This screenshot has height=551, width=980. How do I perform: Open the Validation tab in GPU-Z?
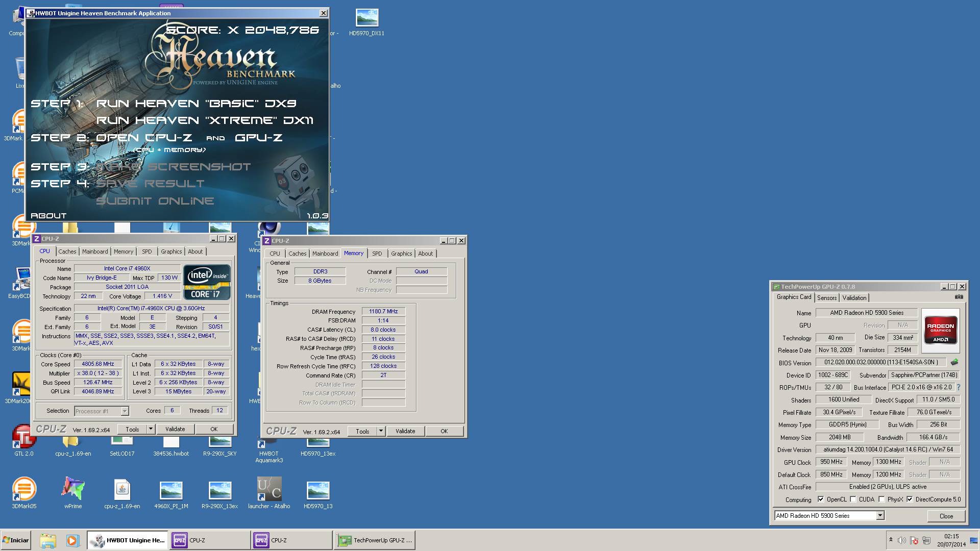tap(854, 298)
